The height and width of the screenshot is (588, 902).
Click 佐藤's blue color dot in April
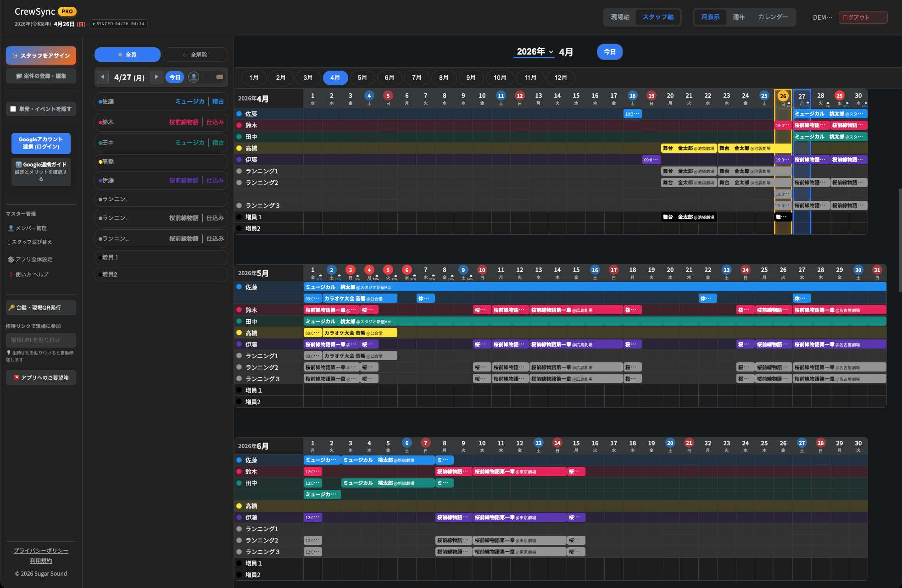coord(239,114)
